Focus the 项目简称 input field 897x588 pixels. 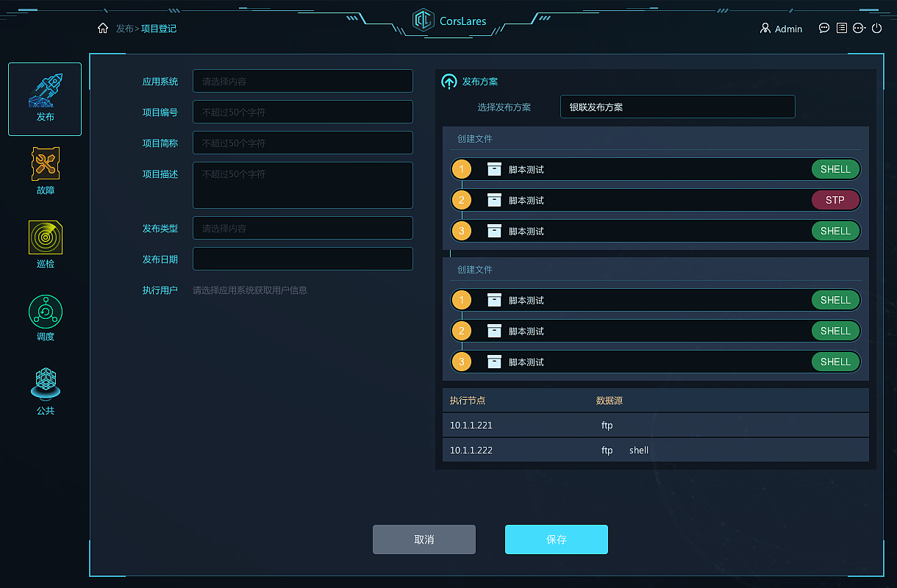point(303,143)
